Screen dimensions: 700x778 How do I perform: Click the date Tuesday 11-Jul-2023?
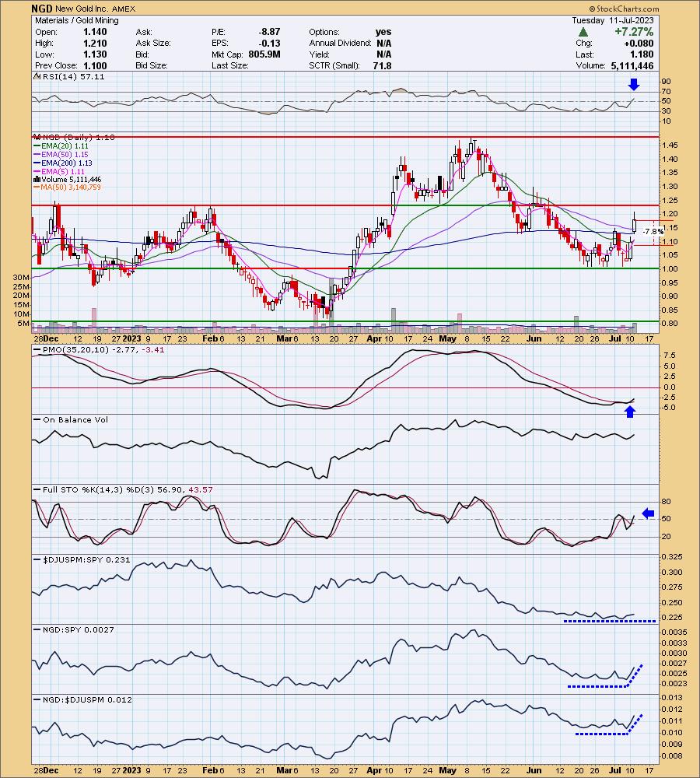click(x=613, y=20)
